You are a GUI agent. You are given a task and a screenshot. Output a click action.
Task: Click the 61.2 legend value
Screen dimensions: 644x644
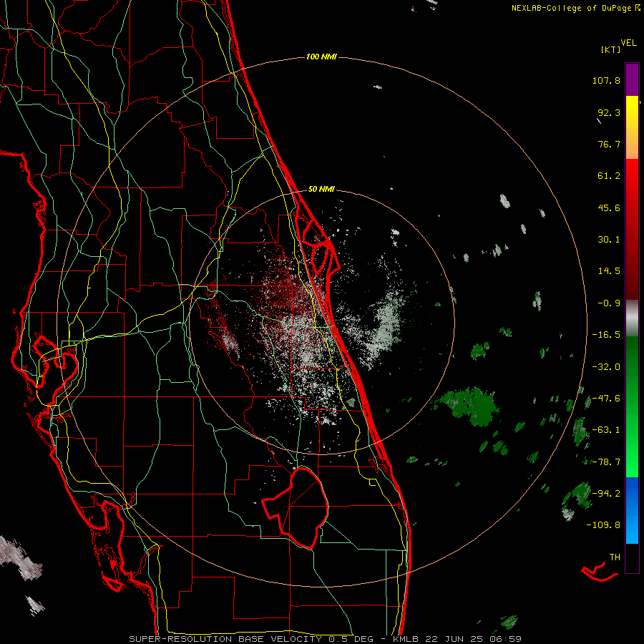pyautogui.click(x=609, y=176)
